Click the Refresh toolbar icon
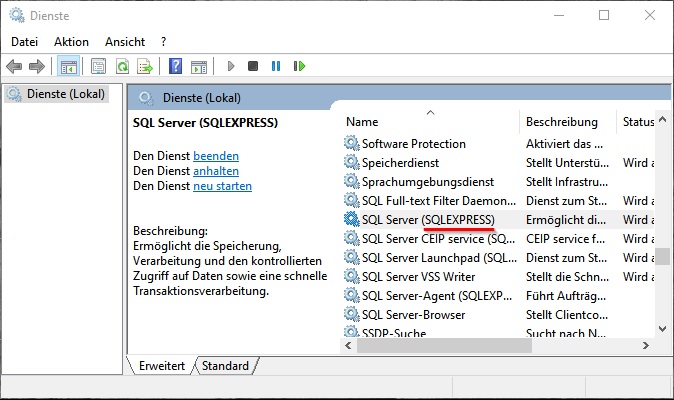Screen dimensions: 674x400 (x=123, y=67)
